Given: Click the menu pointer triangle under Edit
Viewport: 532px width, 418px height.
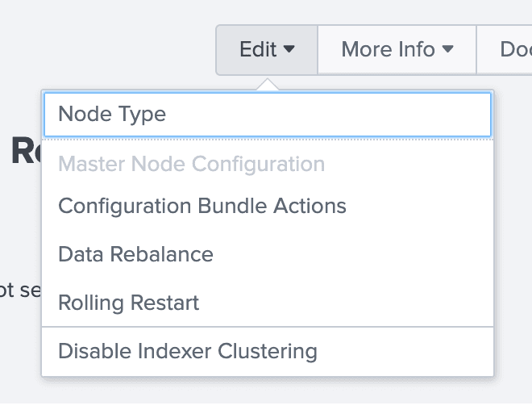Looking at the screenshot, I should tap(268, 84).
